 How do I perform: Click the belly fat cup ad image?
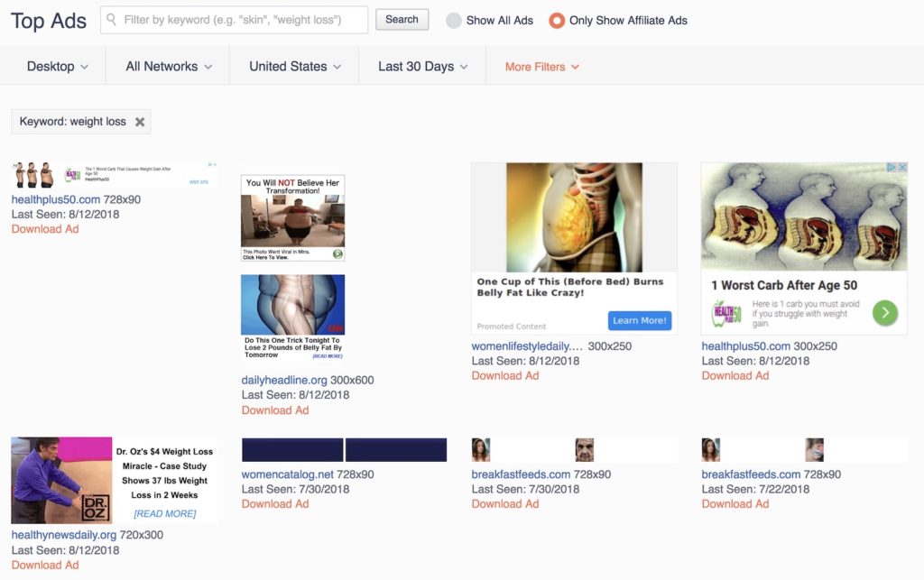tap(574, 217)
